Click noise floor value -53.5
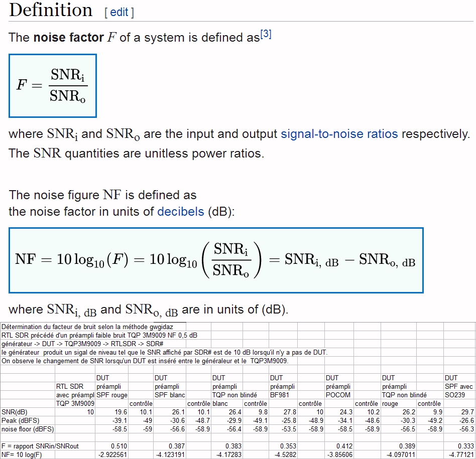476x459 pixels. 289,429
